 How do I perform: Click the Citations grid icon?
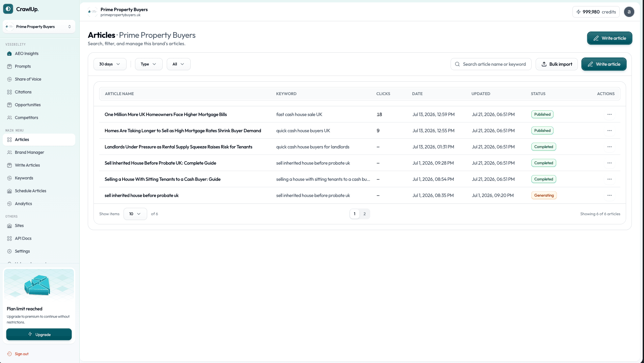[x=9, y=92]
